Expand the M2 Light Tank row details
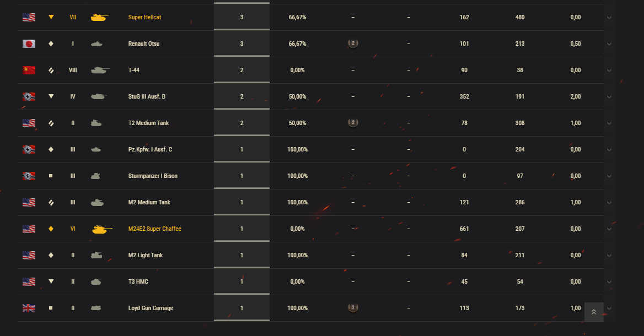 (x=609, y=256)
